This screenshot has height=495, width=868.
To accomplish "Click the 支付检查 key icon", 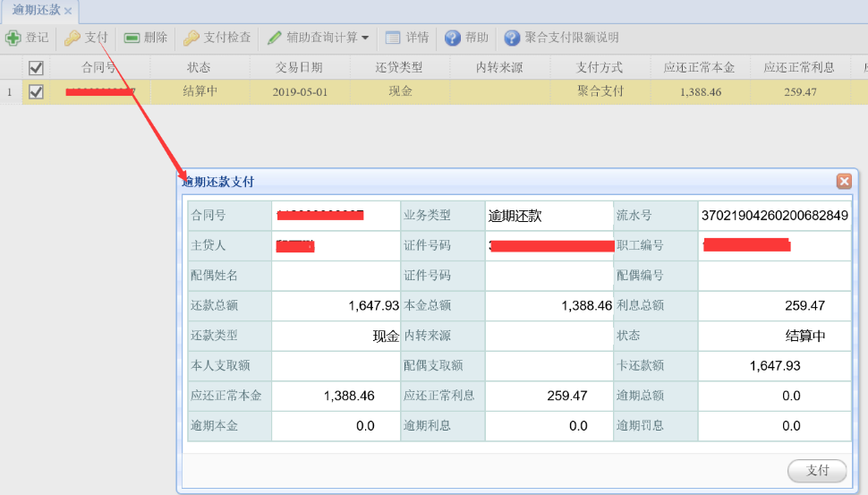I will 191,38.
